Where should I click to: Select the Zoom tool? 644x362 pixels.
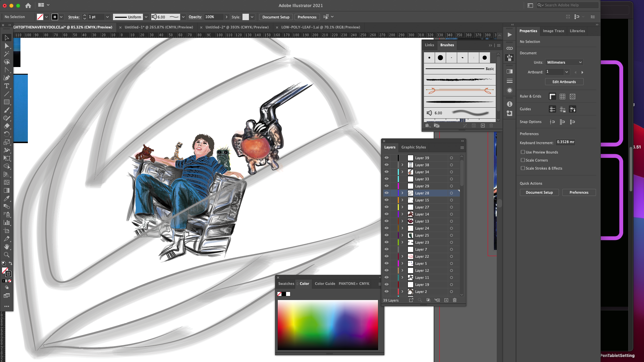[6, 255]
